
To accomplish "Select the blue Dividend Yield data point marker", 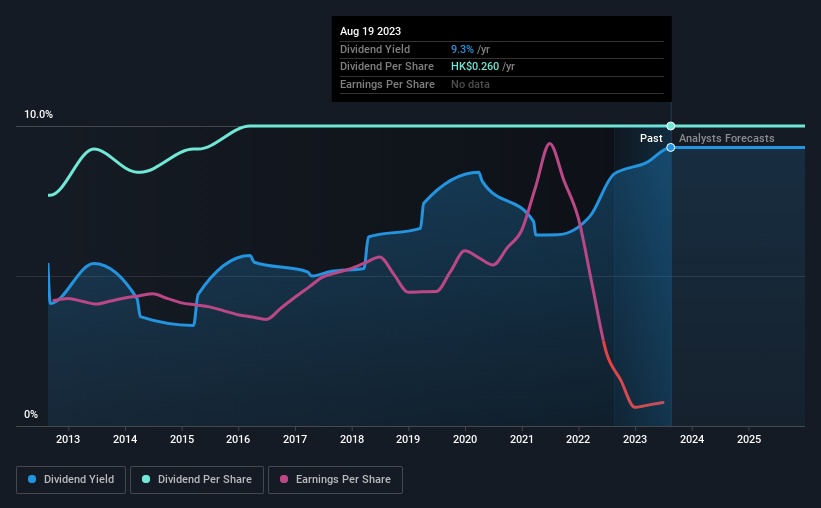I will click(x=671, y=148).
